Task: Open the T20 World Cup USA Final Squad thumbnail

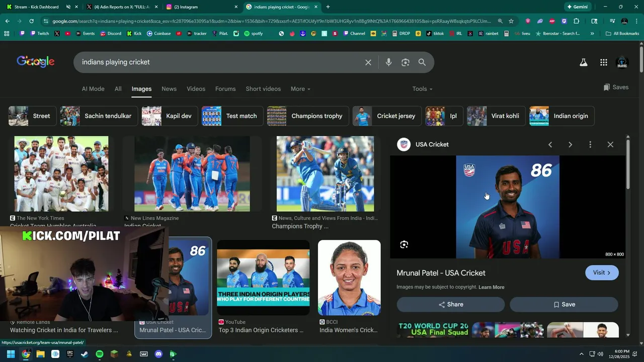Action: (x=433, y=330)
